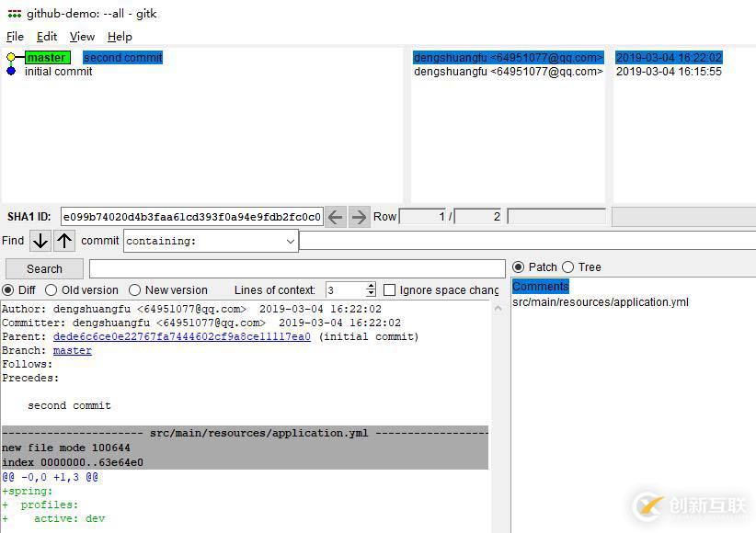
Task: Click the 'active: dev' added line
Action: coord(53,518)
